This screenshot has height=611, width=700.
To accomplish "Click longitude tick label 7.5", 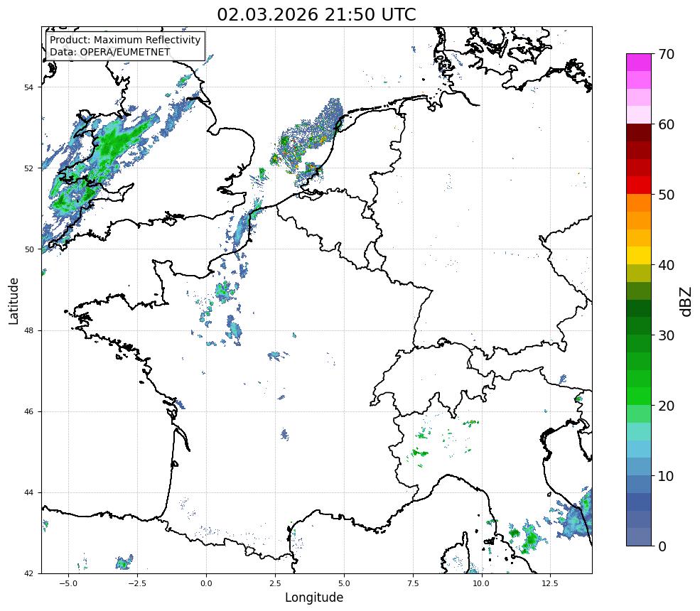I will point(413,583).
